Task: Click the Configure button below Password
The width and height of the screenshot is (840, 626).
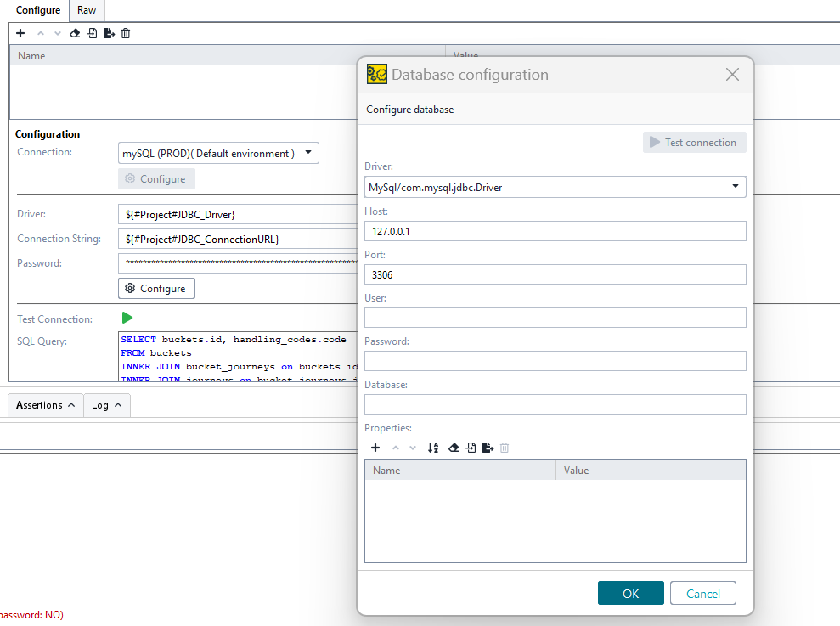Action: 156,289
